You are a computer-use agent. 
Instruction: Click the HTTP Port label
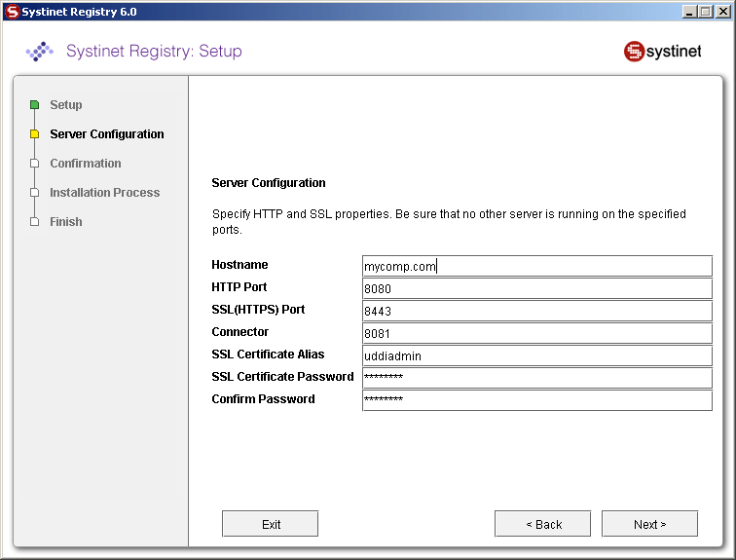tap(239, 286)
